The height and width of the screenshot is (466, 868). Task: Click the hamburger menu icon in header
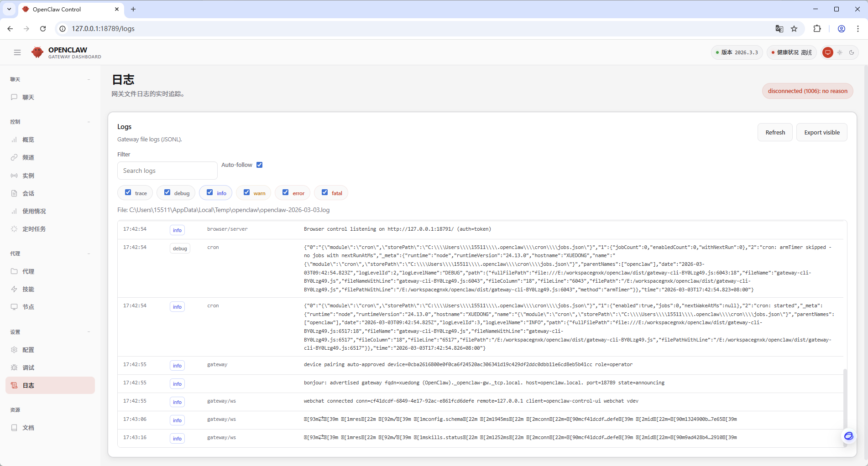click(x=17, y=52)
